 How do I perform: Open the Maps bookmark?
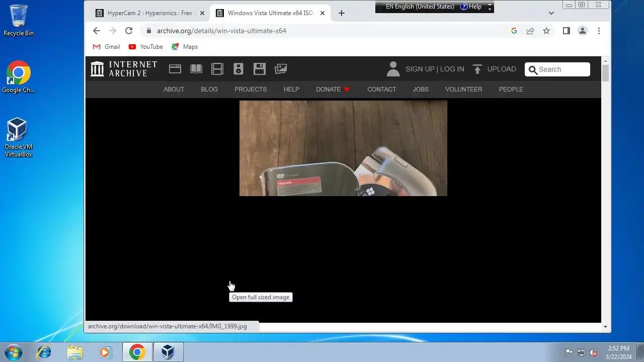[x=185, y=47]
